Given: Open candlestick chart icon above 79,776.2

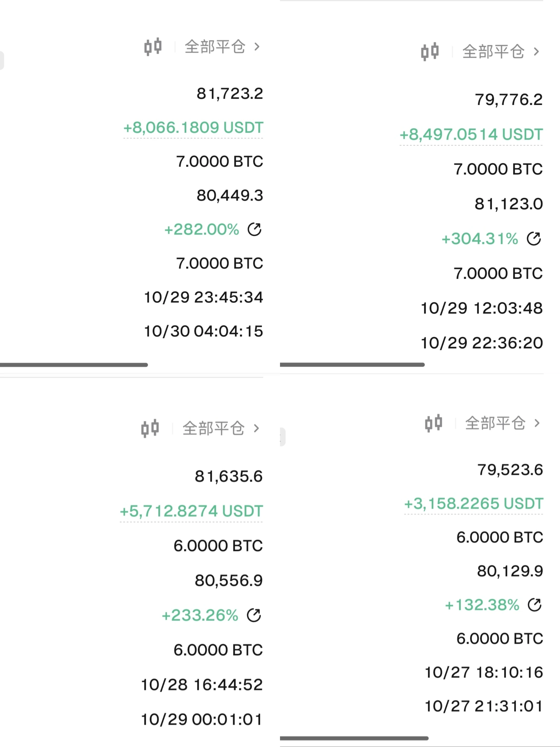Looking at the screenshot, I should tap(430, 52).
